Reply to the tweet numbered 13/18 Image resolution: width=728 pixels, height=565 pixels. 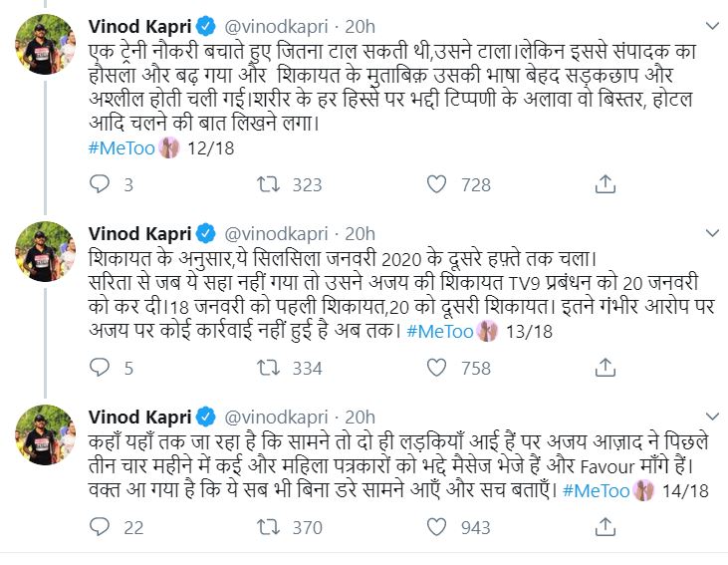pos(99,368)
